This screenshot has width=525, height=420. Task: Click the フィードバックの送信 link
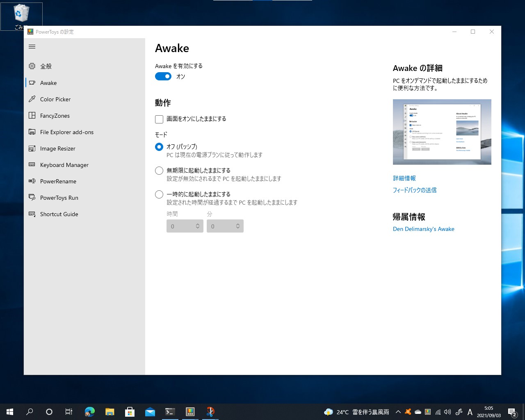click(x=415, y=190)
